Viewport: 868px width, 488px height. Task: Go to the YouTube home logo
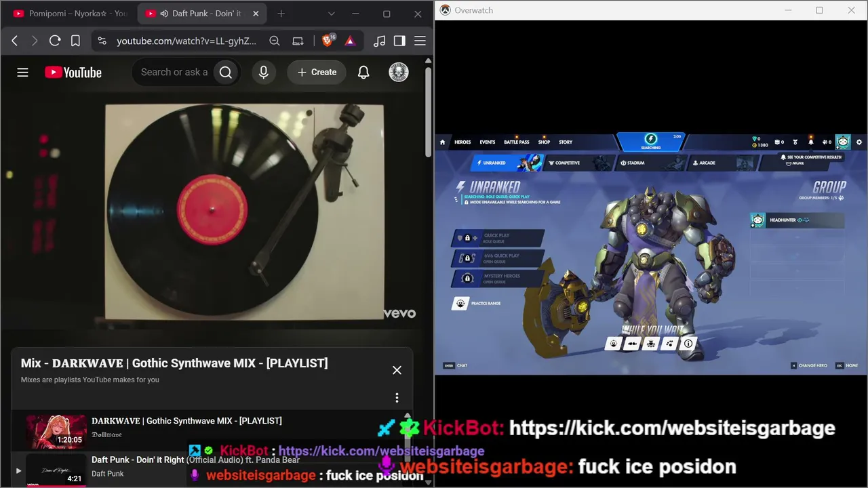(73, 73)
